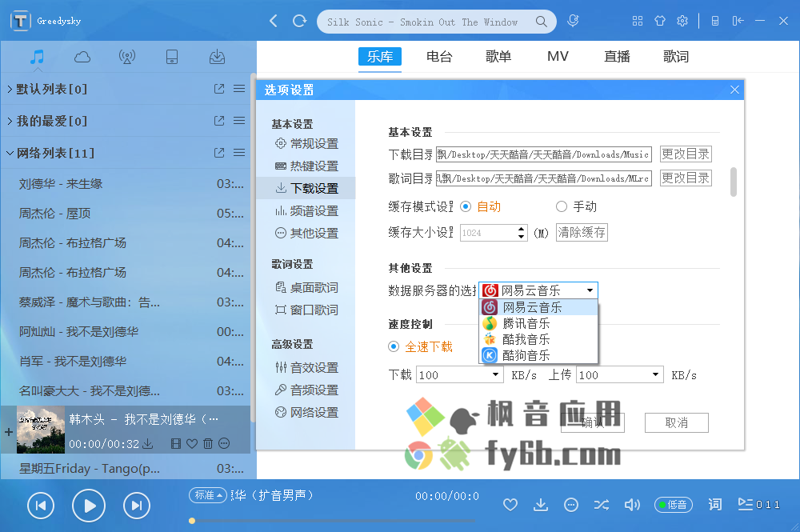This screenshot has width=800, height=532.
Task: Click 更改目录 for lyrics directory
Action: coord(686,178)
